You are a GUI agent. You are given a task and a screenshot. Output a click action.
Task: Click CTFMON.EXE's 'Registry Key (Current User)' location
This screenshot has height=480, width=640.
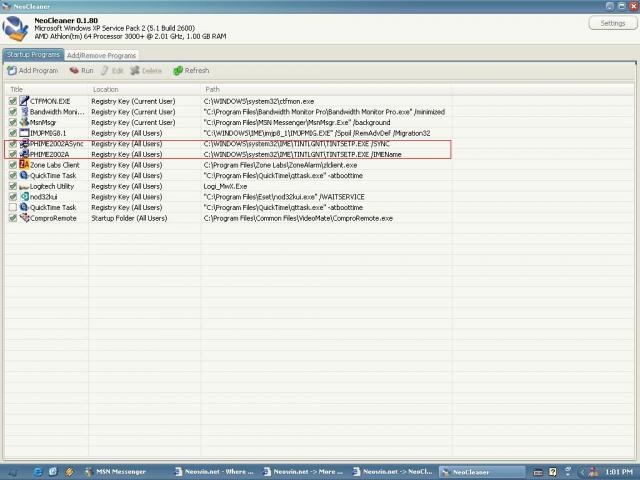click(x=133, y=101)
